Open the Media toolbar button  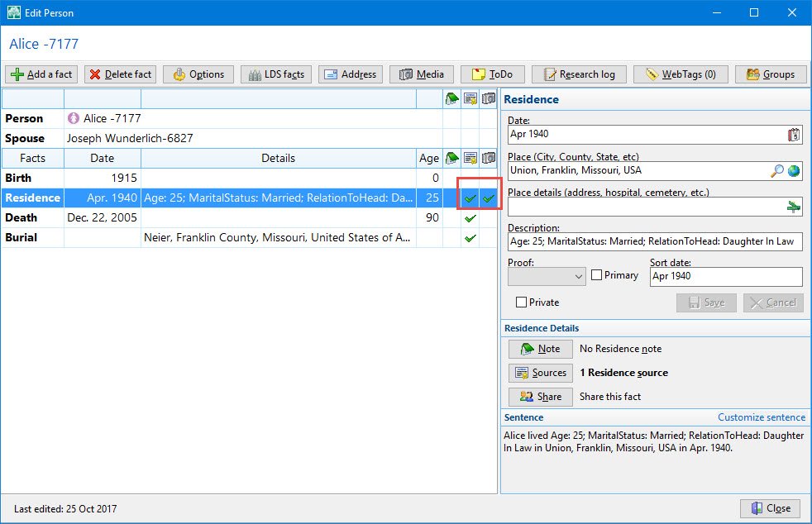click(x=422, y=74)
